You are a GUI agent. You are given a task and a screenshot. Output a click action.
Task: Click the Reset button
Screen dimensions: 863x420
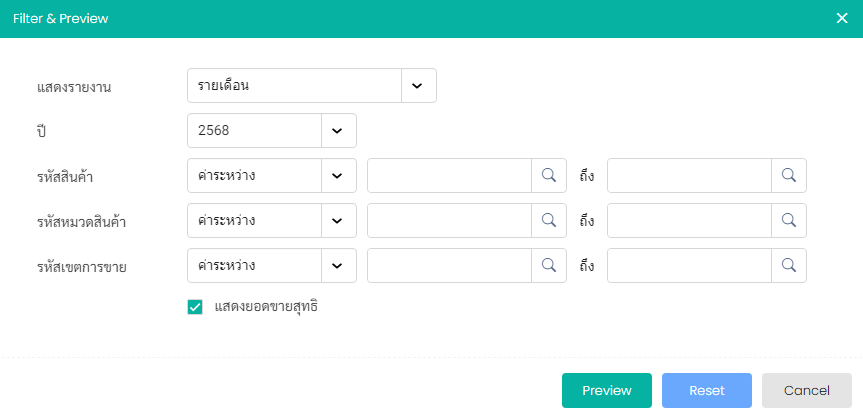pos(707,390)
